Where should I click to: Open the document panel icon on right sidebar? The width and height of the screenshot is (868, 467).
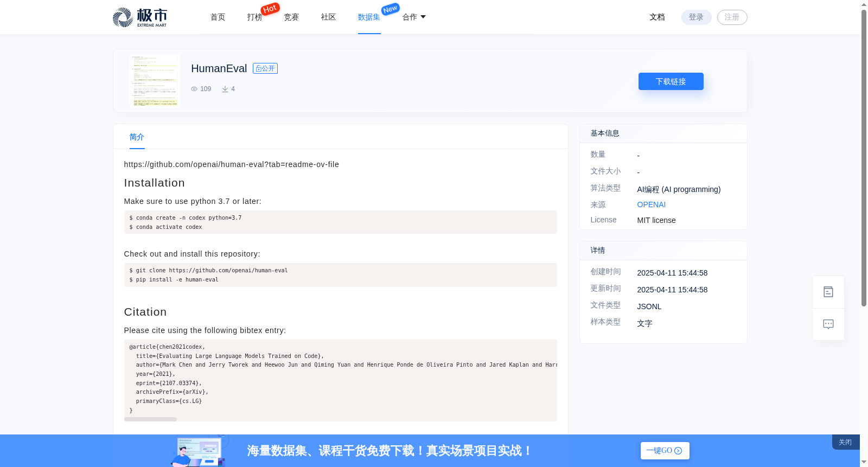[828, 292]
